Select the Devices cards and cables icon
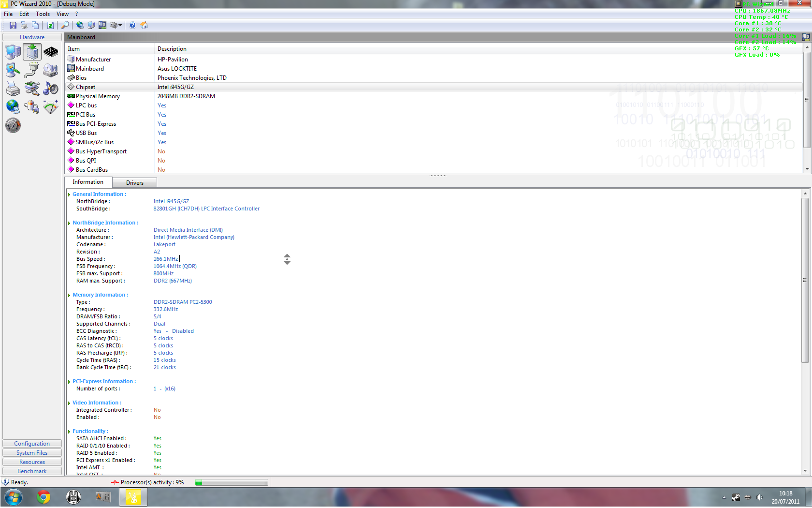This screenshot has width=812, height=508. tap(32, 89)
